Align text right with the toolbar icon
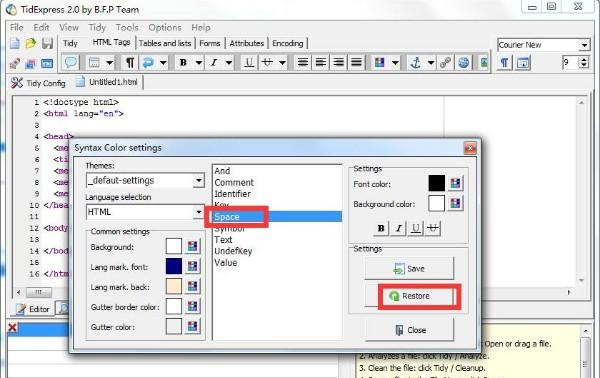Screen dimensions: 600x378 (x=339, y=62)
